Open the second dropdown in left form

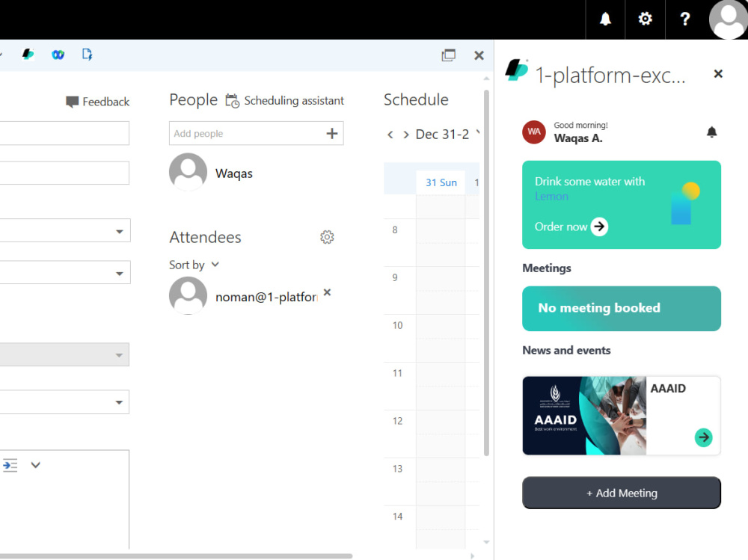click(119, 274)
